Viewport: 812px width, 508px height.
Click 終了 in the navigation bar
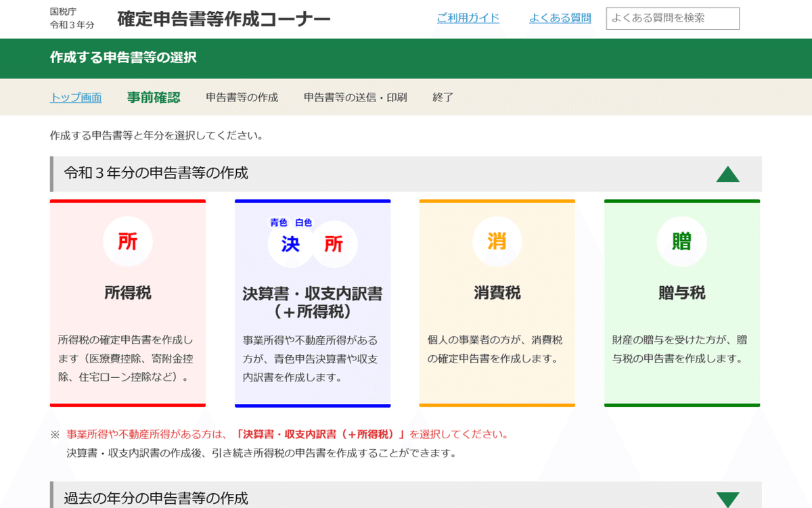[x=441, y=97]
